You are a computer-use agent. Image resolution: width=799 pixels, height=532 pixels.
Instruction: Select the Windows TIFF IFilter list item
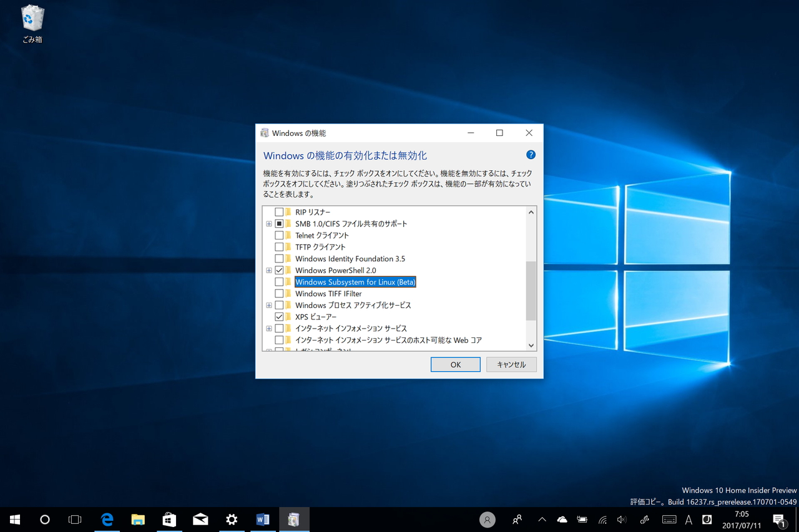(x=328, y=293)
